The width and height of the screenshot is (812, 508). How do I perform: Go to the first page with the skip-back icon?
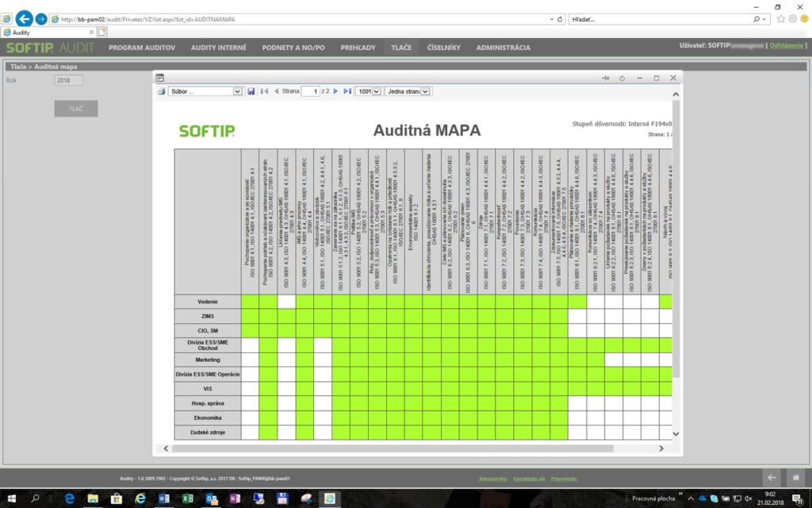(263, 90)
